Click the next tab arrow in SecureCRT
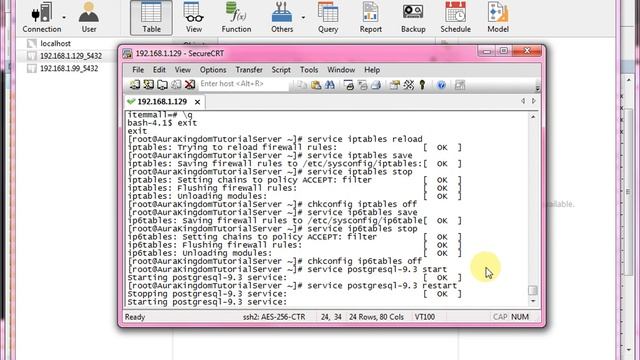Image resolution: width=640 pixels, height=360 pixels. click(534, 101)
